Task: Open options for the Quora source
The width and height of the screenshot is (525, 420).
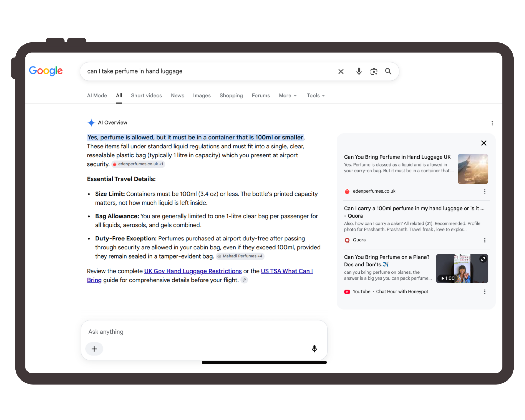Action: click(x=485, y=240)
